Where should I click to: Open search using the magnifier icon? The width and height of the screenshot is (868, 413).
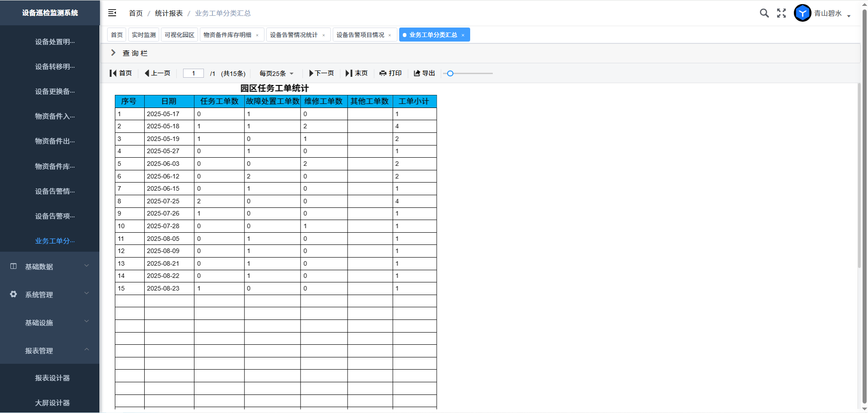pyautogui.click(x=764, y=13)
